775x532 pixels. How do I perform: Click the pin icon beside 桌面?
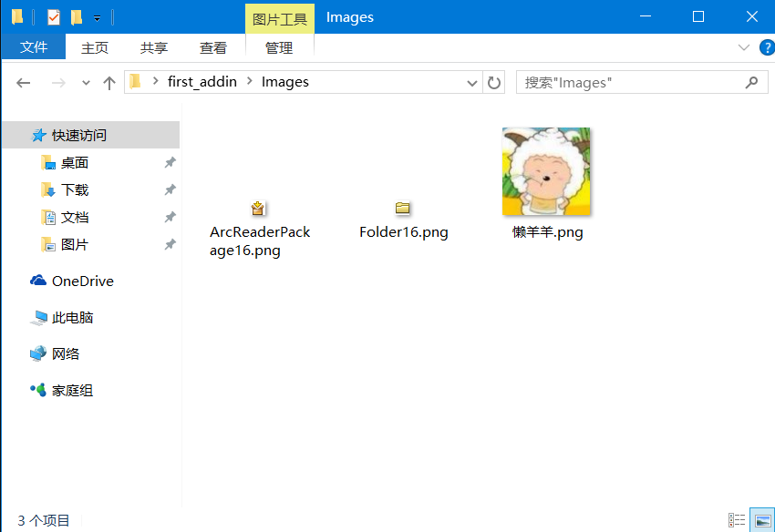[170, 162]
